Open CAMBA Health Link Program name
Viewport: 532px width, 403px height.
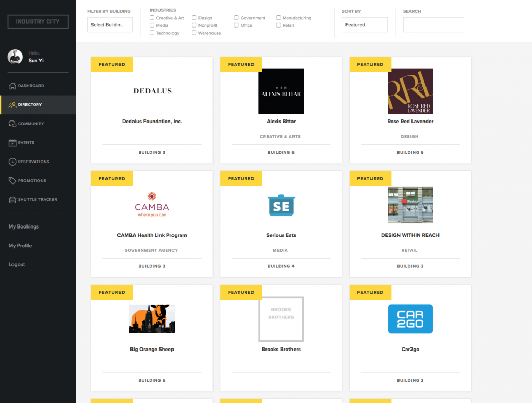coord(152,235)
